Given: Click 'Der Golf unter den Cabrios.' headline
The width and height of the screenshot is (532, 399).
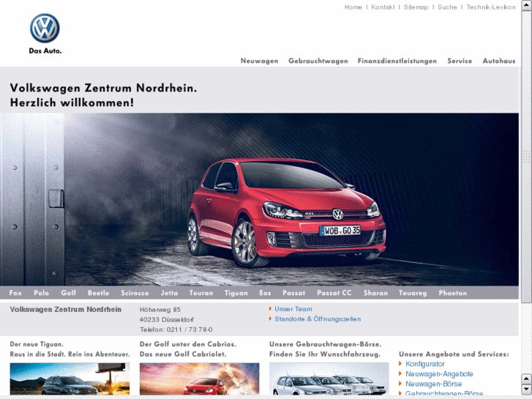Looking at the screenshot, I should pyautogui.click(x=188, y=344).
